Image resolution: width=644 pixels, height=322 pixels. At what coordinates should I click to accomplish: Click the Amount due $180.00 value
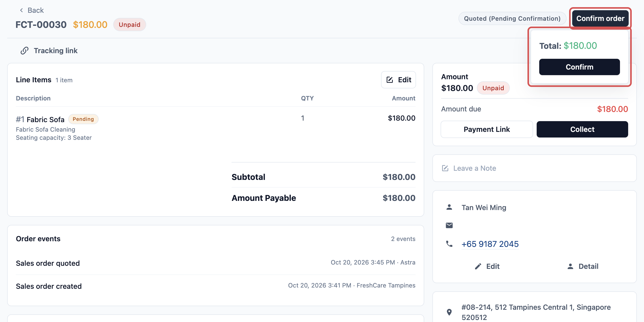612,109
